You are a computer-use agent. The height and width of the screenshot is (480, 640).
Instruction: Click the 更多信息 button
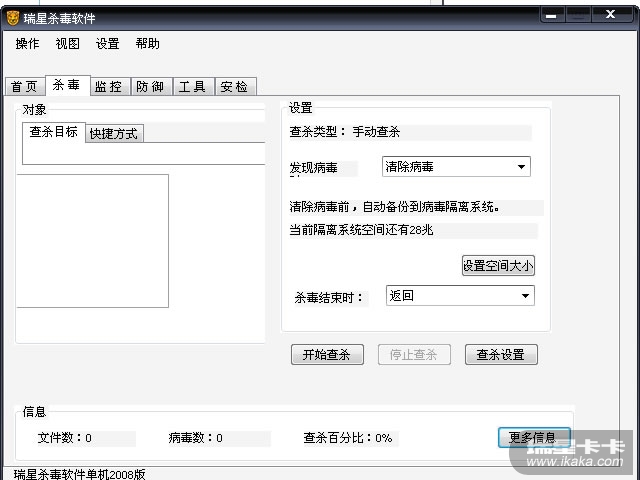coord(534,438)
